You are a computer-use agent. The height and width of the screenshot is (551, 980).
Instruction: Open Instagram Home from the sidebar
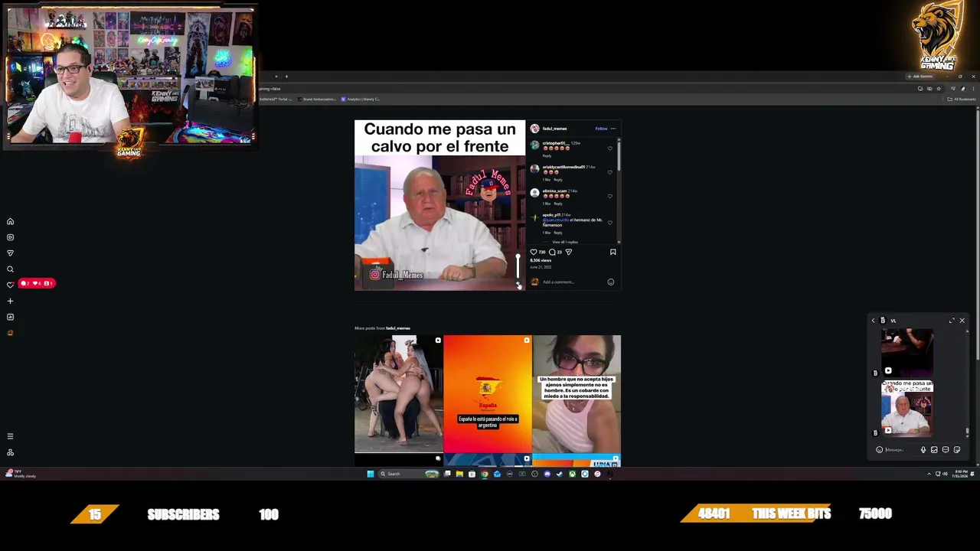10,222
